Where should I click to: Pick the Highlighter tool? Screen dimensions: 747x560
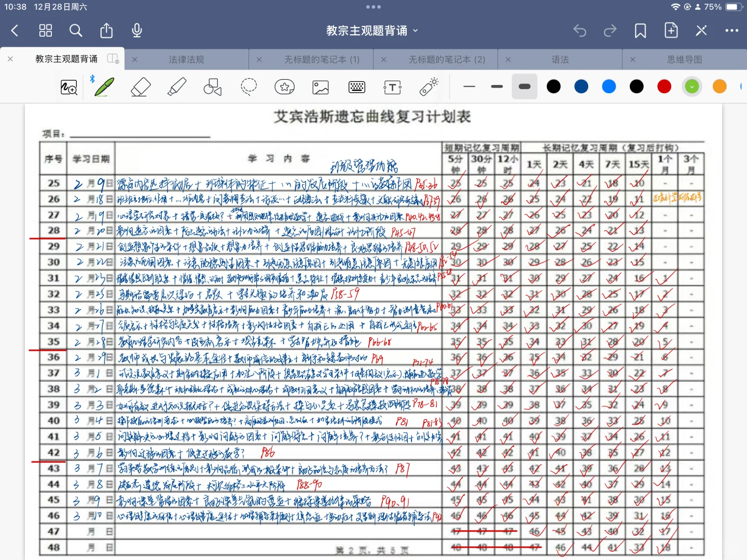tap(176, 87)
